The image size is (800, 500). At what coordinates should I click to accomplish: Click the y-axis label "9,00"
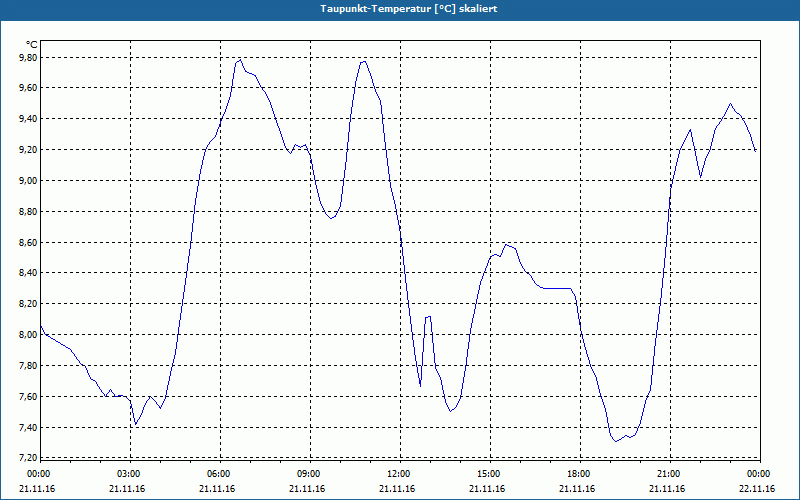(x=28, y=181)
